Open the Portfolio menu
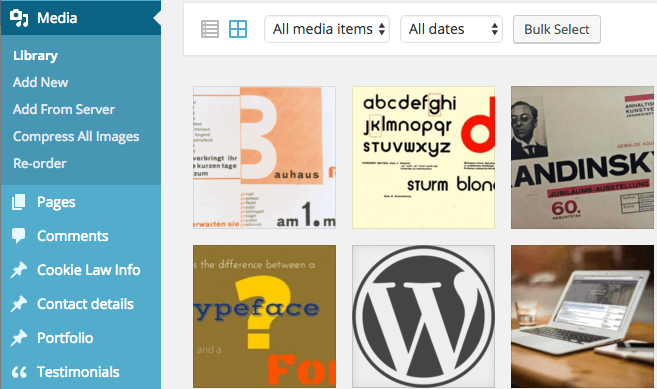 point(65,338)
